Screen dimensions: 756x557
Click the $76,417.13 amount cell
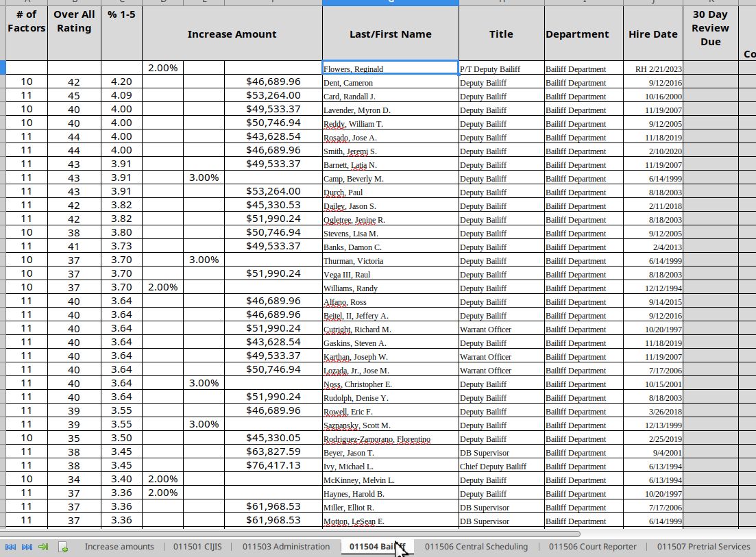[273, 466]
